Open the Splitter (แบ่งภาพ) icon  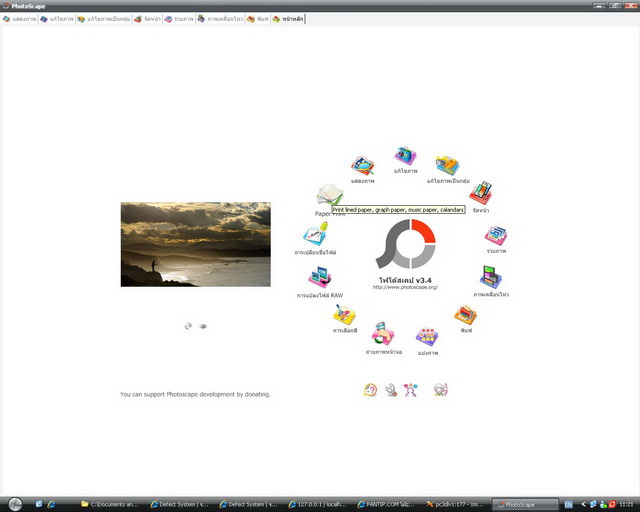click(x=427, y=337)
